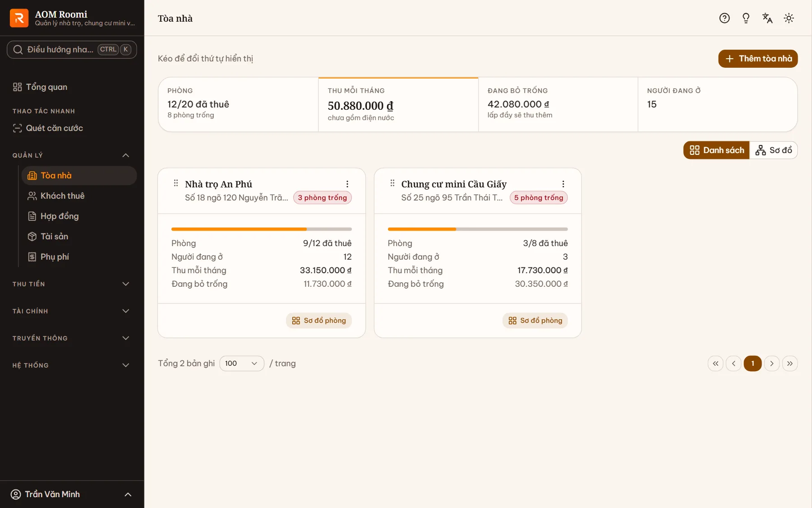
Task: Go to the last page double-arrow
Action: coord(790,364)
